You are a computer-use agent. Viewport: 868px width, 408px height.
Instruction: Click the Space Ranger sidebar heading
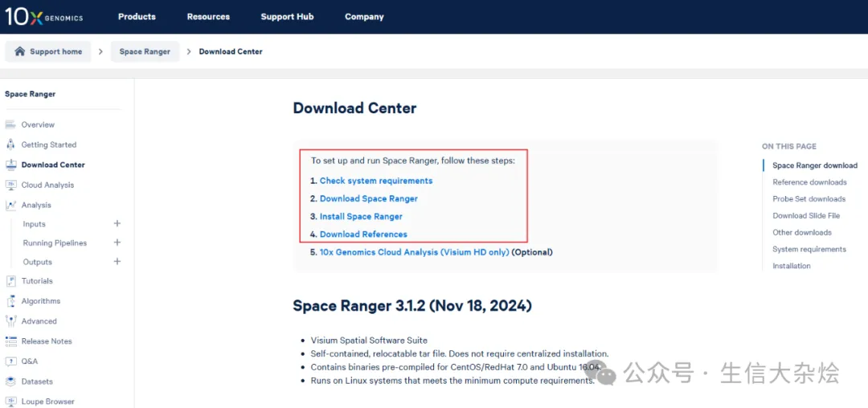30,94
